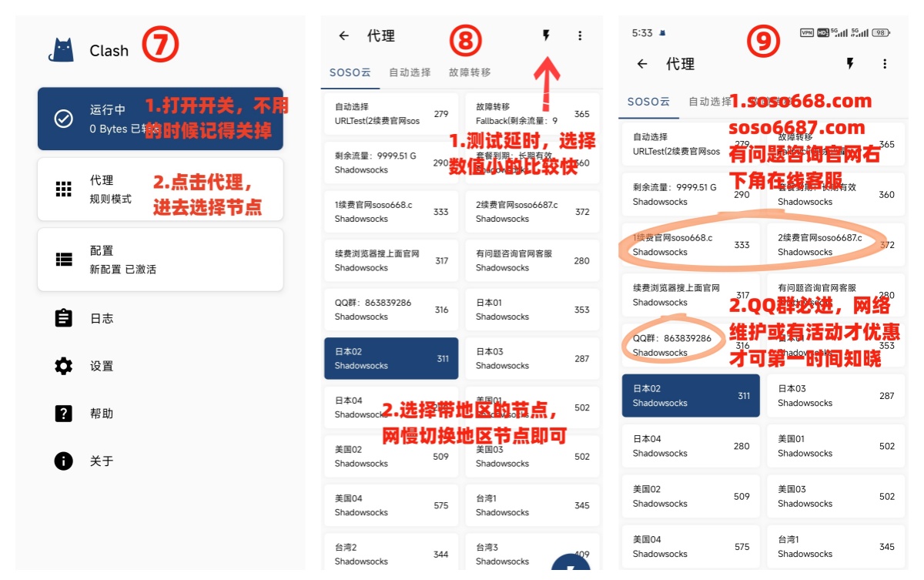Toggle the 运行中 running switch card
This screenshot has height=580, width=924.
160,119
